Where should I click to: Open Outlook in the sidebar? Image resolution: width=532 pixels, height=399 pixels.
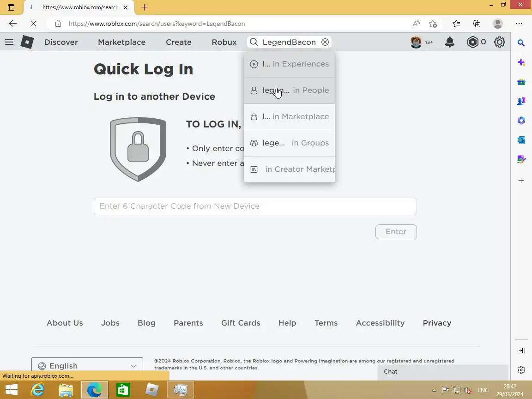[x=521, y=140]
